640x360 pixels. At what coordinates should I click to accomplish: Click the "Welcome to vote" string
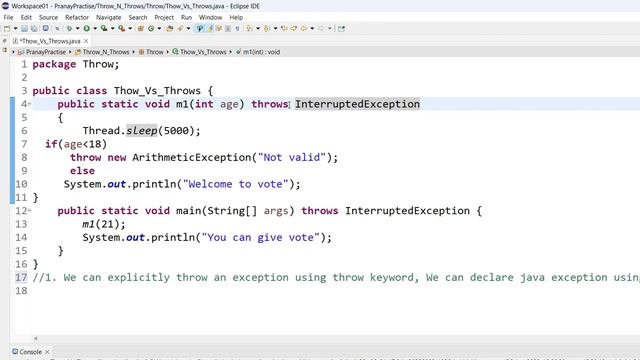[x=236, y=184]
